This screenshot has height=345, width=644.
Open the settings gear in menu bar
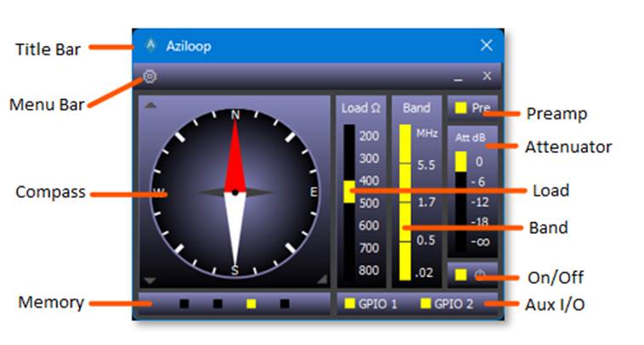point(150,76)
